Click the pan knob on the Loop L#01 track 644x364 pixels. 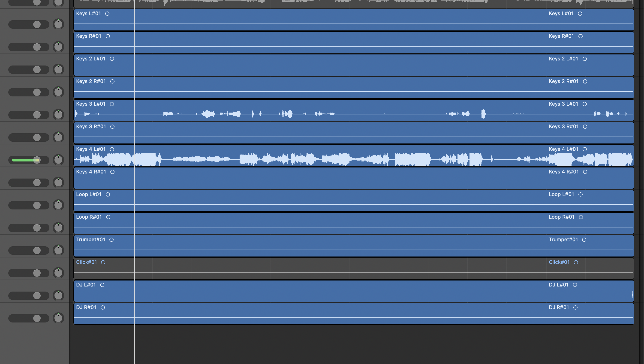click(x=58, y=205)
